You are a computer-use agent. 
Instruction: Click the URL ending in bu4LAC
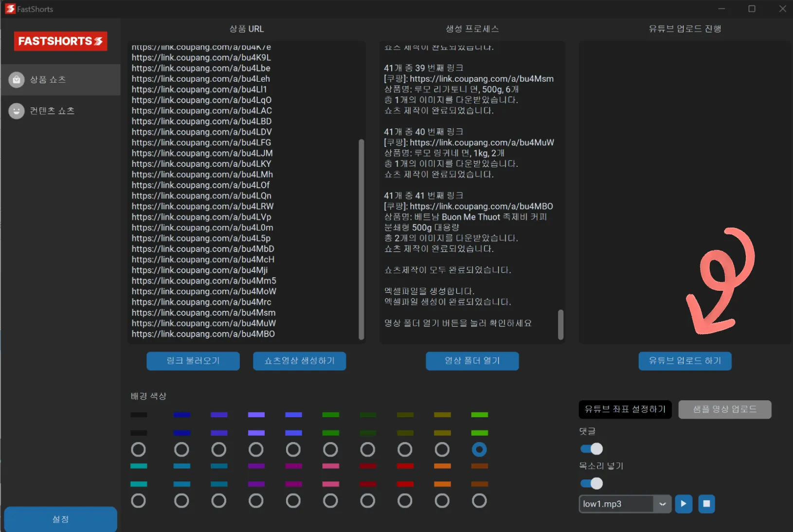[202, 111]
